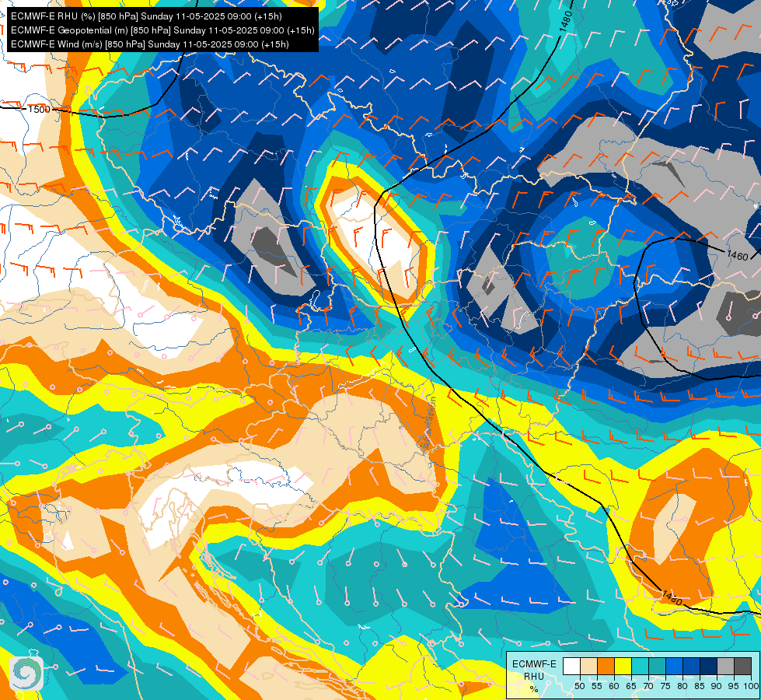Viewport: 761px width, 700px height.
Task: Click the legend label RHU
Action: (x=534, y=676)
